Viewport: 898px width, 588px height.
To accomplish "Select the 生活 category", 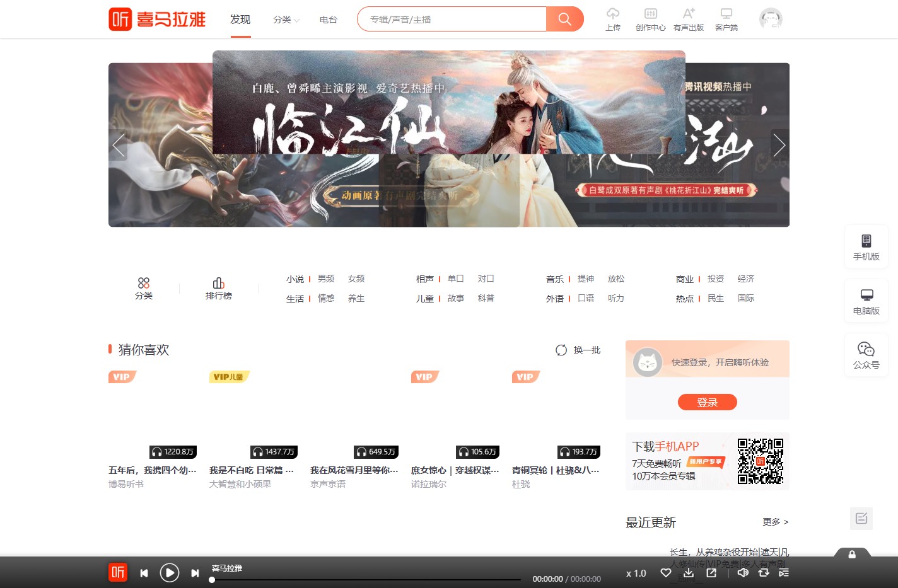I will click(x=295, y=299).
